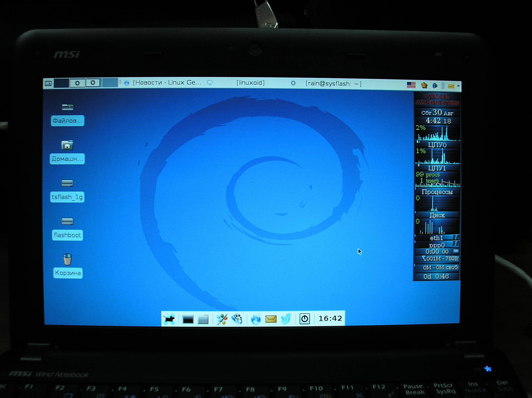Screen dimensions: 532x398
Task: Open the Xfce mouse applications menu
Action: pyautogui.click(x=169, y=319)
